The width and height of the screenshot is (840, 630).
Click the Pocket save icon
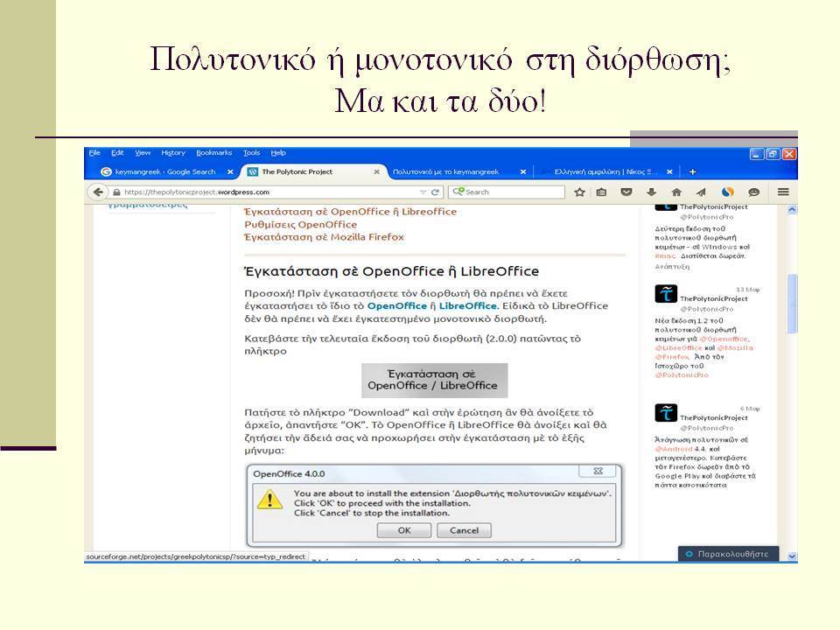[626, 192]
